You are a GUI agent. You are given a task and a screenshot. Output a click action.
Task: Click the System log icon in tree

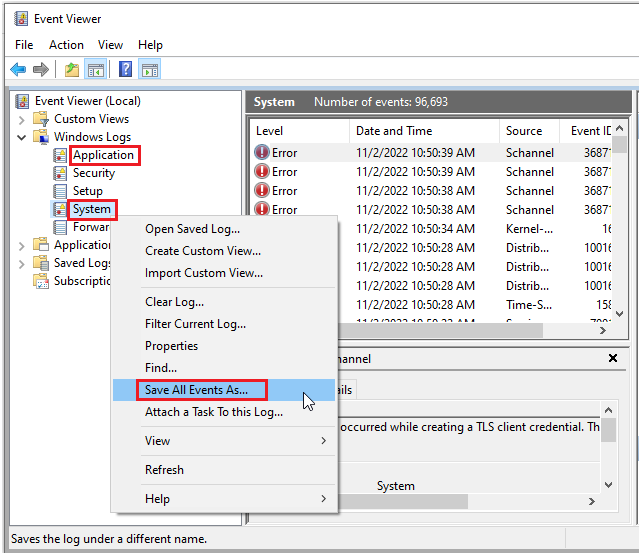[x=60, y=209]
